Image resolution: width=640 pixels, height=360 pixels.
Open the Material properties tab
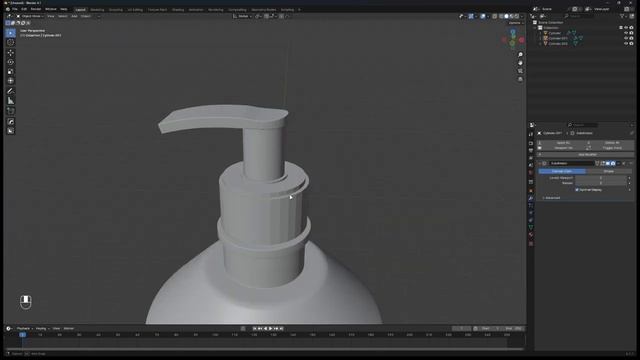tap(531, 235)
